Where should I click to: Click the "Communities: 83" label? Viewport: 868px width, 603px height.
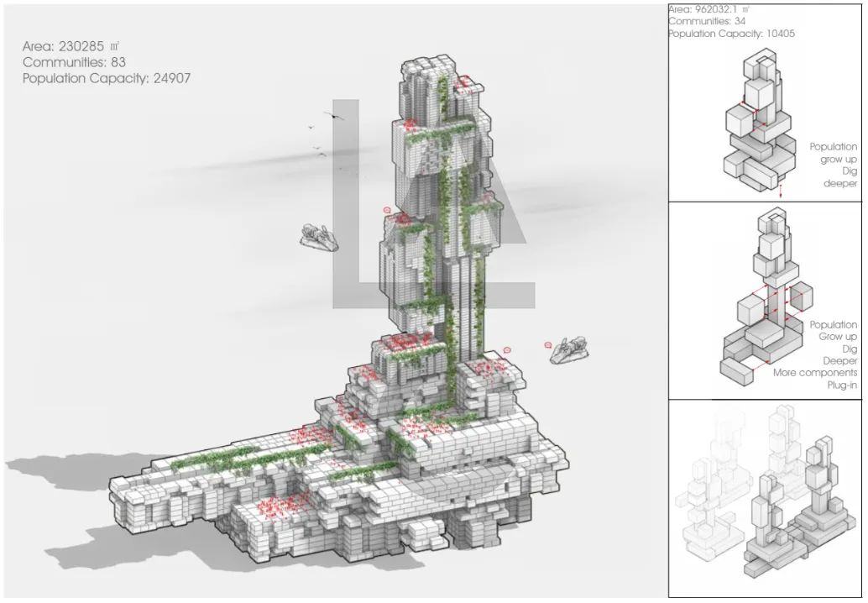[x=74, y=62]
